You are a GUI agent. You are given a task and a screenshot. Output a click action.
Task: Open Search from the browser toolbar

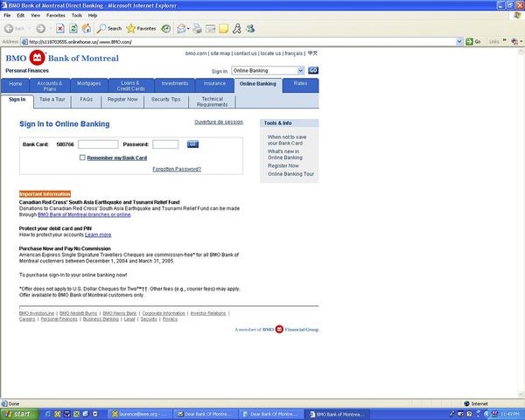click(x=108, y=29)
